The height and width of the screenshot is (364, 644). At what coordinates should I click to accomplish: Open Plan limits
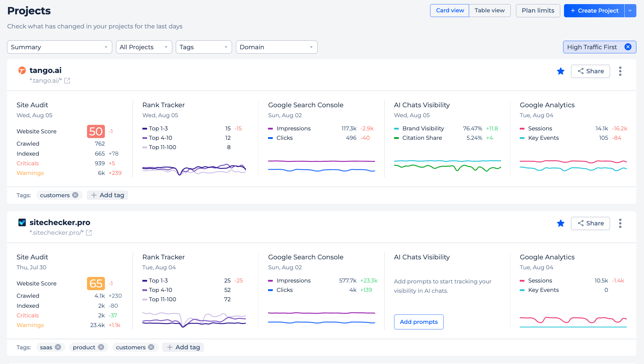538,11
